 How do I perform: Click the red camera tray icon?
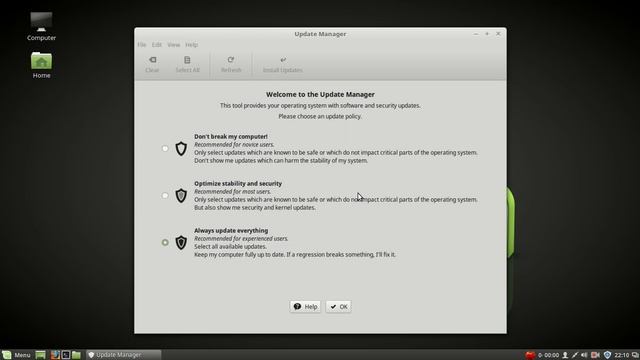(x=595, y=355)
